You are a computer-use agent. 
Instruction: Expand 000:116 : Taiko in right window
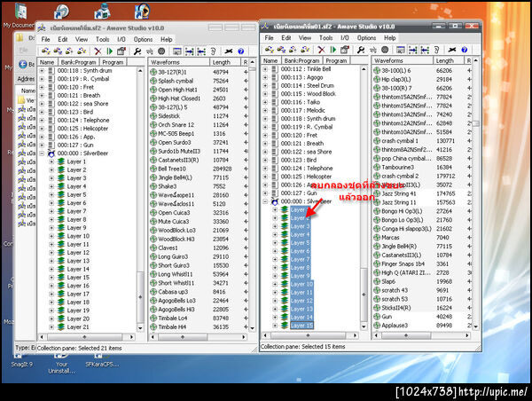pyautogui.click(x=266, y=102)
